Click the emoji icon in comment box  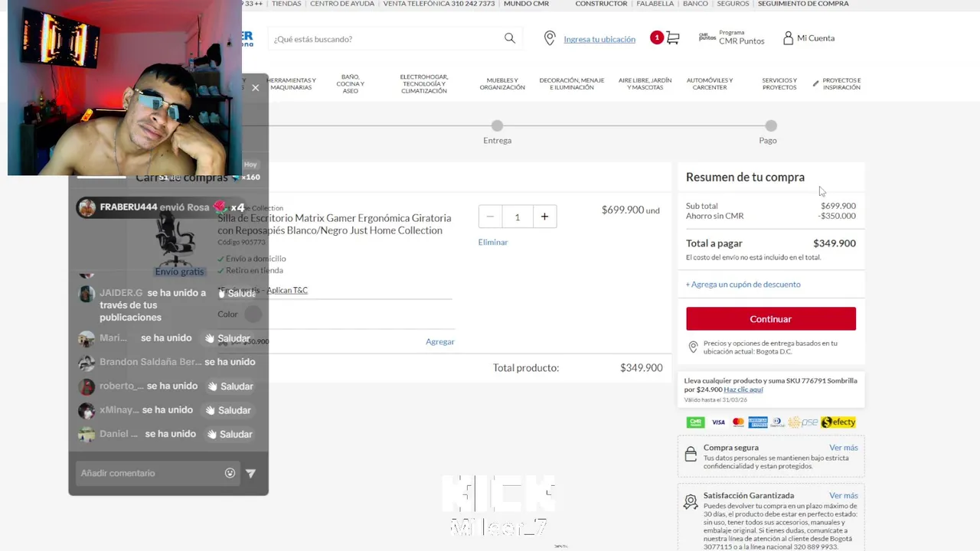click(x=230, y=473)
